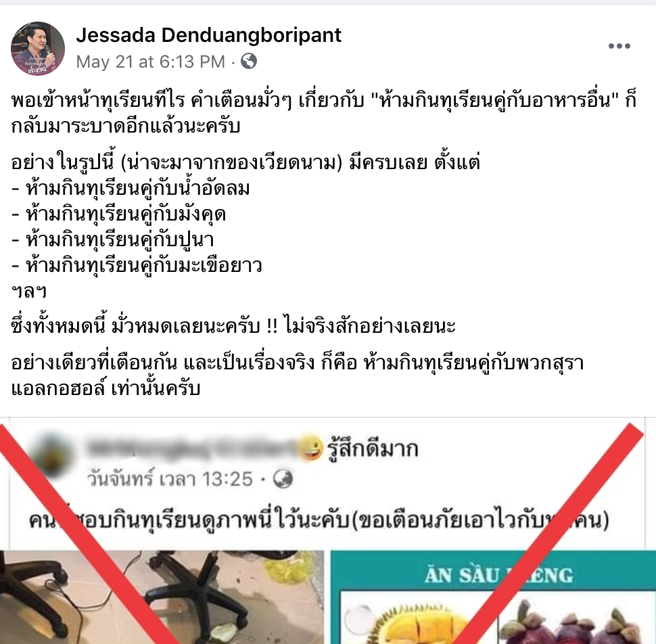656x644 pixels.
Task: Click the globe icon beside 13:25 time
Action: (x=283, y=479)
